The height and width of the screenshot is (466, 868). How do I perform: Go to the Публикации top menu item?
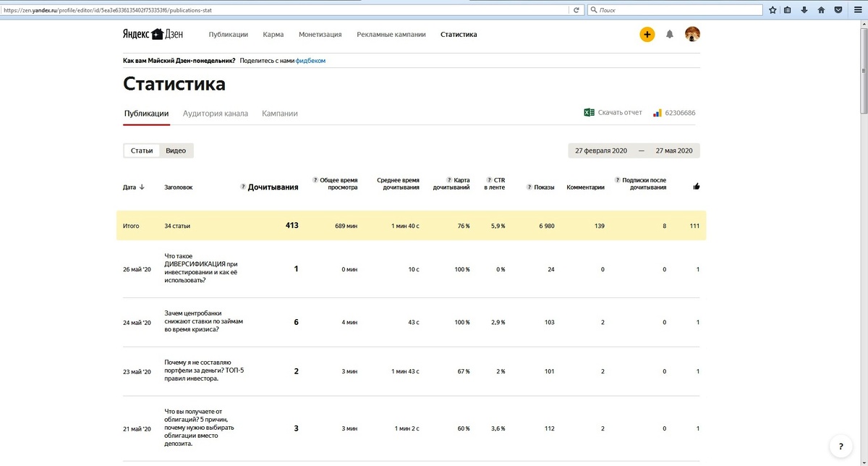click(x=229, y=34)
